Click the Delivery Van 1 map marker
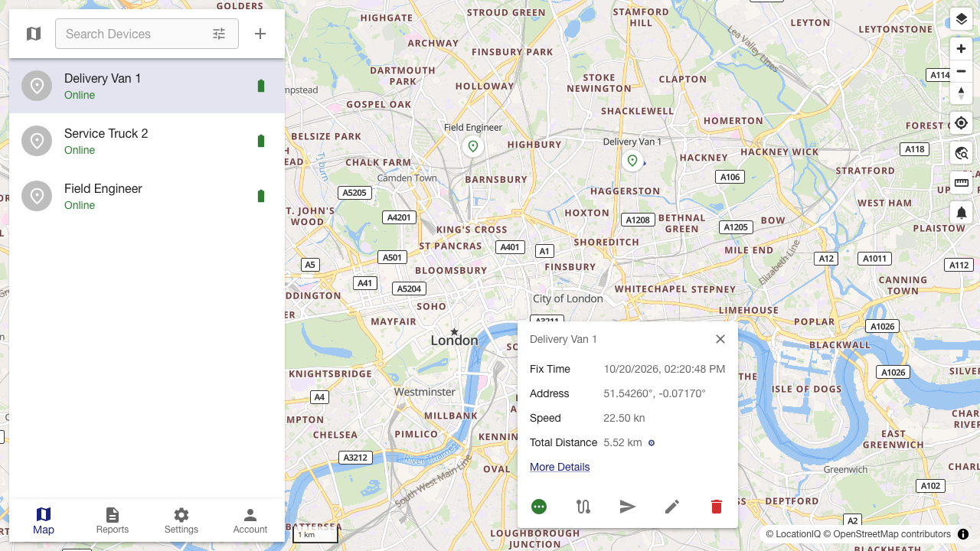Viewport: 980px width, 551px height. (x=632, y=161)
